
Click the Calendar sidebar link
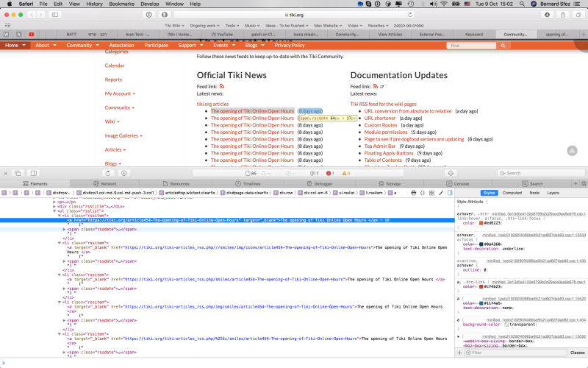point(115,66)
